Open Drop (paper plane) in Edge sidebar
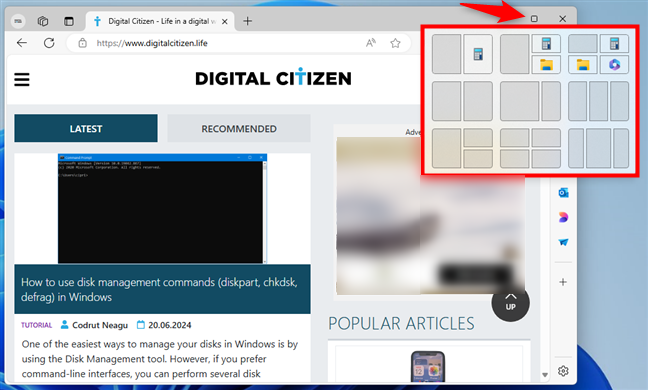Viewport: 648px width, 390px height. pyautogui.click(x=563, y=242)
